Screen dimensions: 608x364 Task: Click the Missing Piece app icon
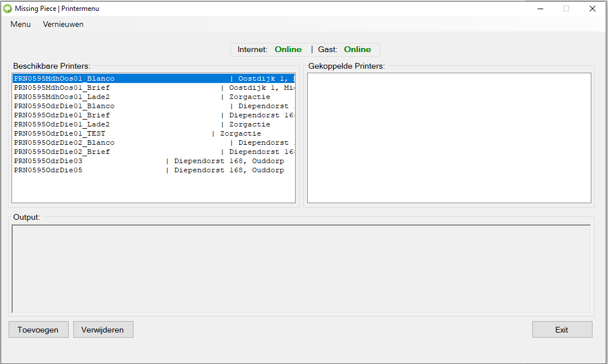[x=7, y=9]
